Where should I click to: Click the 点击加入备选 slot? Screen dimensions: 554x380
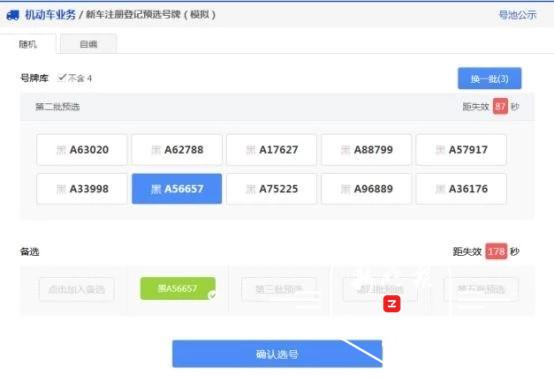click(77, 289)
